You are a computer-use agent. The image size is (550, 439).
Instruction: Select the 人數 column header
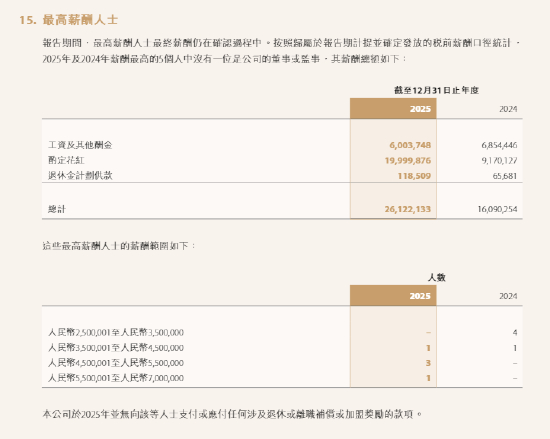tap(436, 277)
